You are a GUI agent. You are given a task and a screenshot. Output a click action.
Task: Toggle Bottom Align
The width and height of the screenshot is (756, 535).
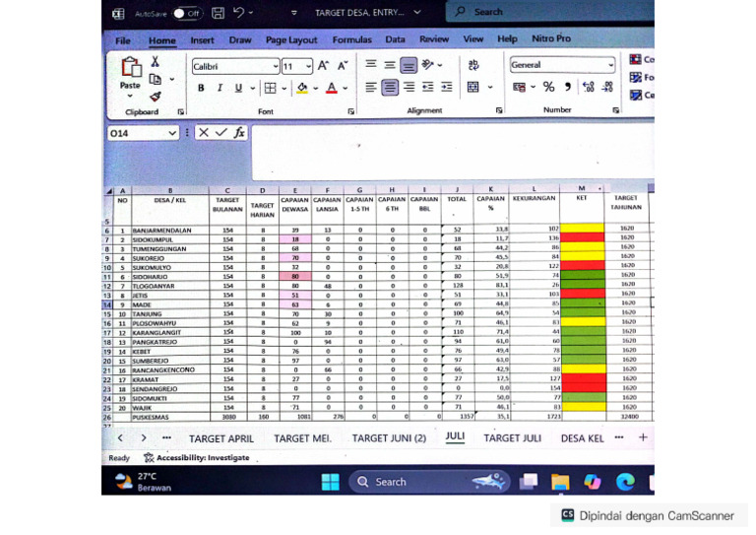coord(409,65)
